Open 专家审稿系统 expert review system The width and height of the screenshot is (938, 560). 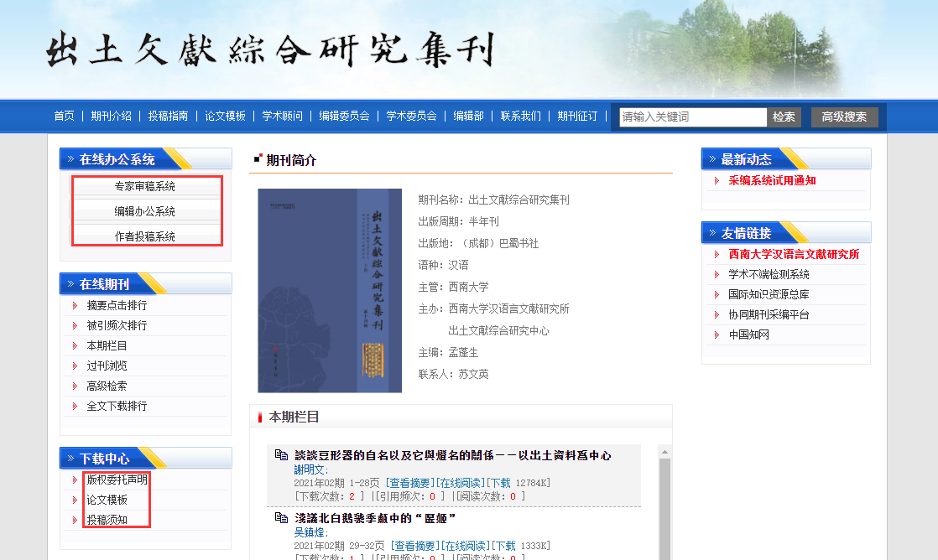pyautogui.click(x=145, y=186)
